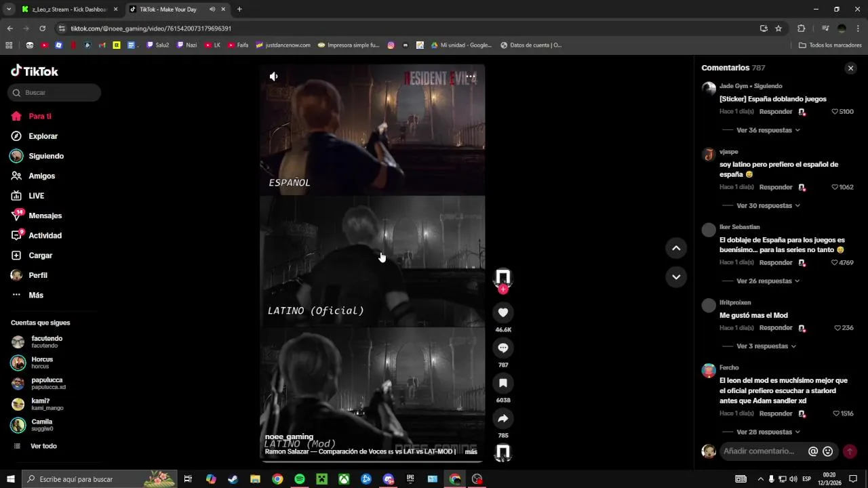Image resolution: width=868 pixels, height=488 pixels.
Task: Expand 'Ver 30 respuestas' under vjaspe's comment
Action: [768, 205]
